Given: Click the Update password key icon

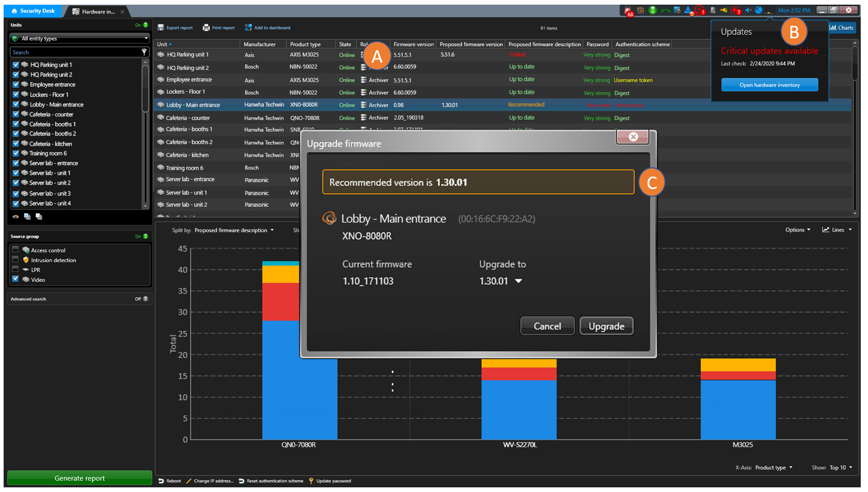Looking at the screenshot, I should [310, 481].
